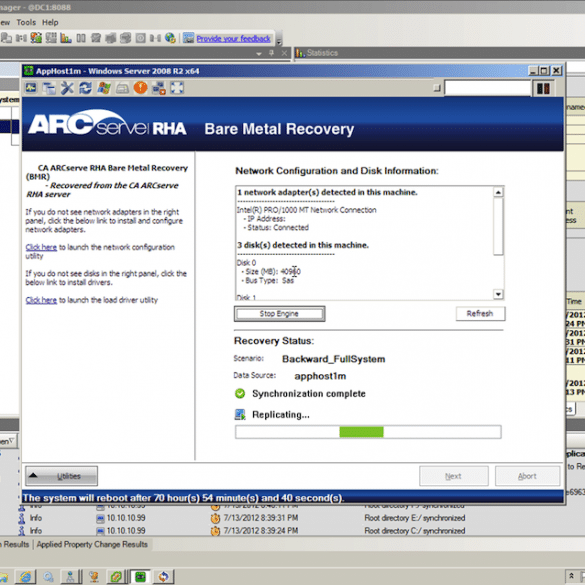Image resolution: width=585 pixels, height=585 pixels.
Task: Click the red-green people icon in manager toolbar
Action: (x=36, y=38)
